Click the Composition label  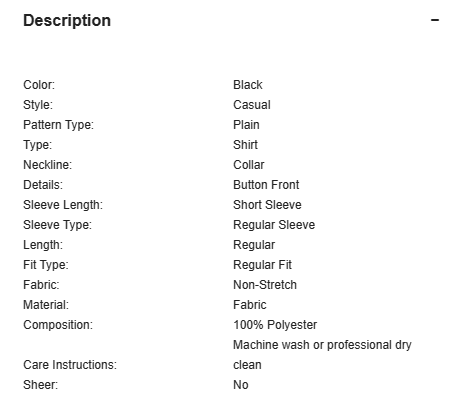[x=58, y=325]
